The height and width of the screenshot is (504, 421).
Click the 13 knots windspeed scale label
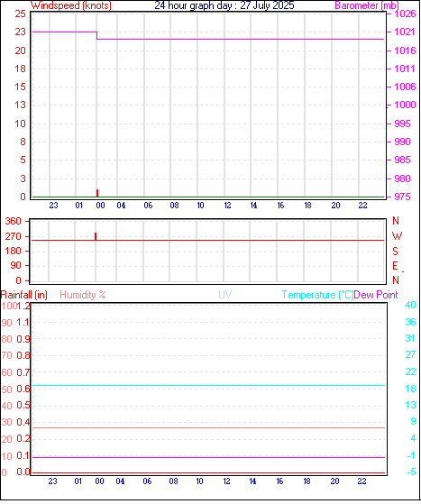click(x=20, y=105)
